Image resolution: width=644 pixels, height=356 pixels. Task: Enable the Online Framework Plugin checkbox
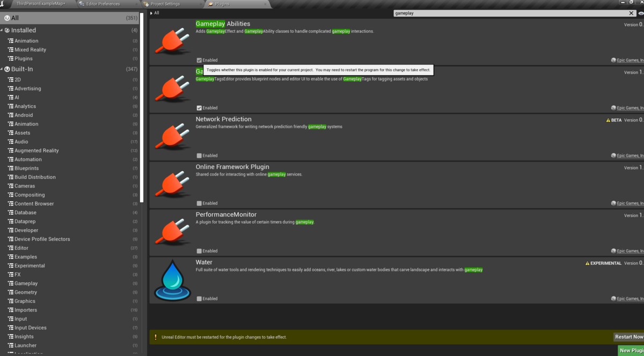pyautogui.click(x=199, y=204)
